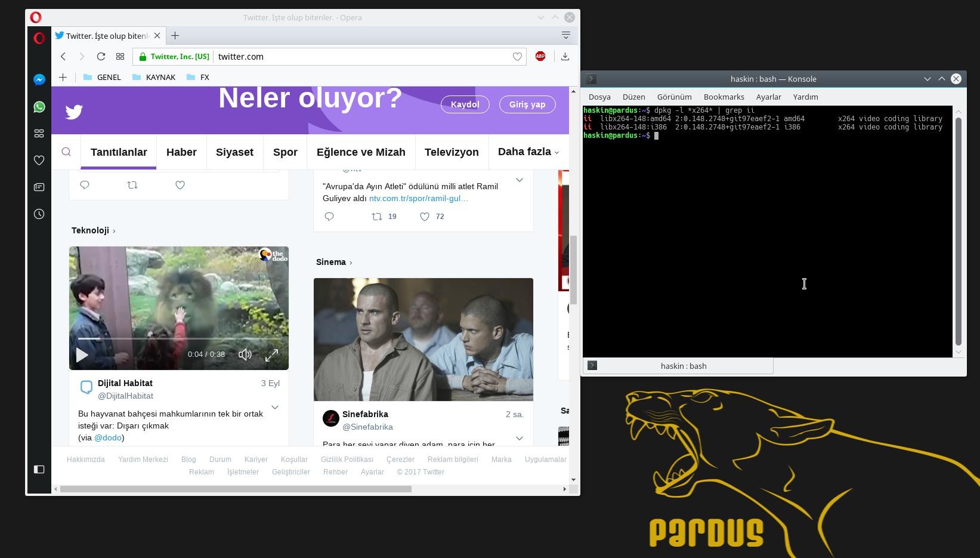Viewport: 980px width, 558px height.
Task: Open History clock in Opera sidebar
Action: coord(39,214)
